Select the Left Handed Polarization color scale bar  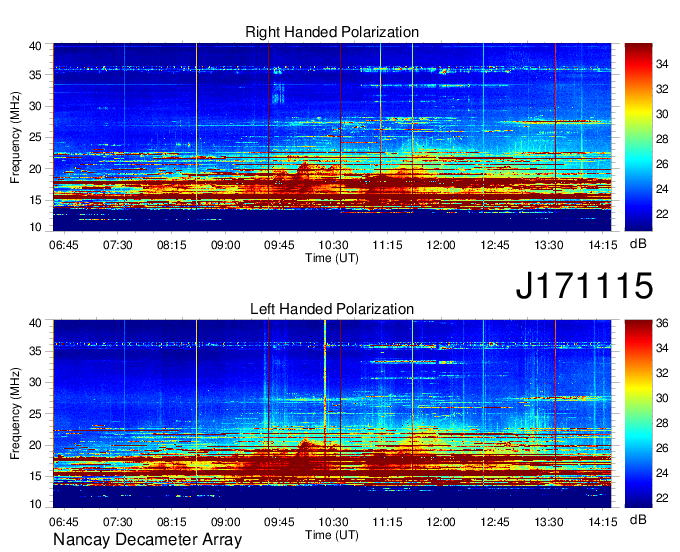638,414
